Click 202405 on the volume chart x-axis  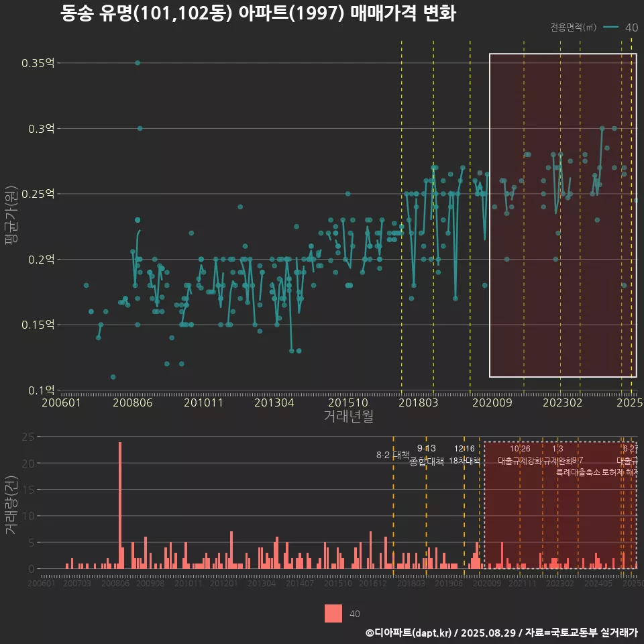coord(598,583)
